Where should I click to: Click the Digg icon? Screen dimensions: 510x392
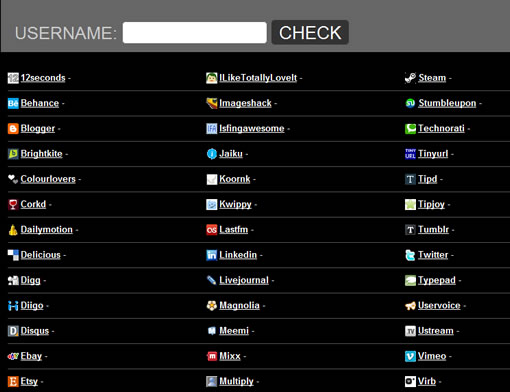pos(13,280)
